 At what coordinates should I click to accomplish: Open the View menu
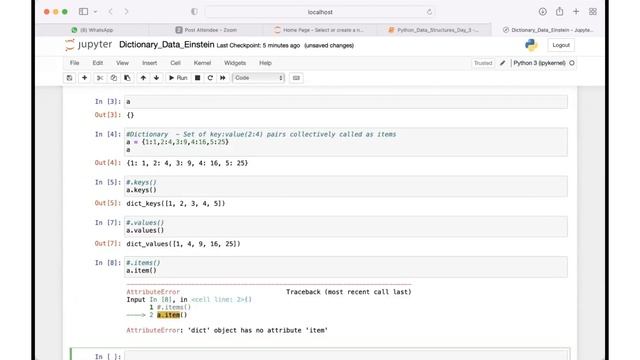(122, 63)
